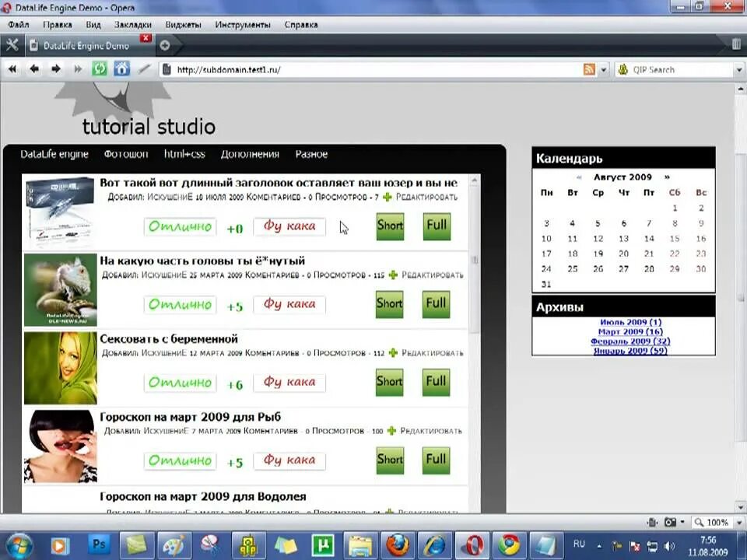747x560 pixels.
Task: Reload the page with green refresh icon
Action: pos(100,69)
